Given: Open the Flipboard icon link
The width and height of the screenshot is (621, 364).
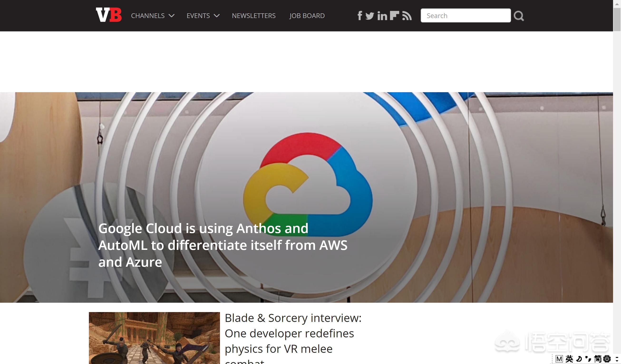Looking at the screenshot, I should 394,15.
